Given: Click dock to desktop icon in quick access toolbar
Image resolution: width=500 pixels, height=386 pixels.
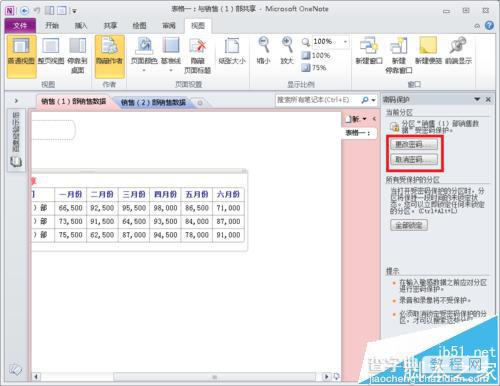Looking at the screenshot, I should tap(49, 11).
